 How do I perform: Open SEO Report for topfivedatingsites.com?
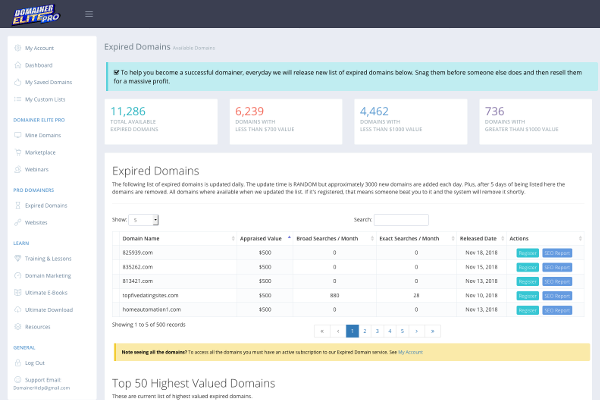(x=558, y=296)
